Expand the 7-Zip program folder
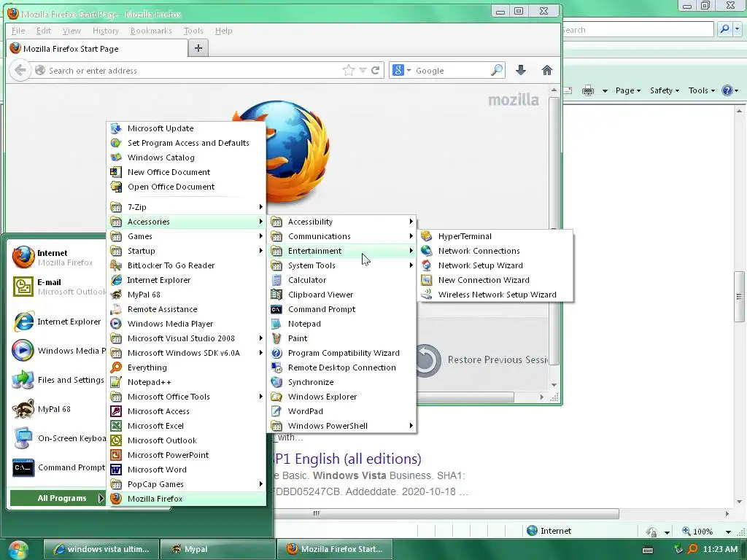The image size is (747, 560). coord(186,207)
